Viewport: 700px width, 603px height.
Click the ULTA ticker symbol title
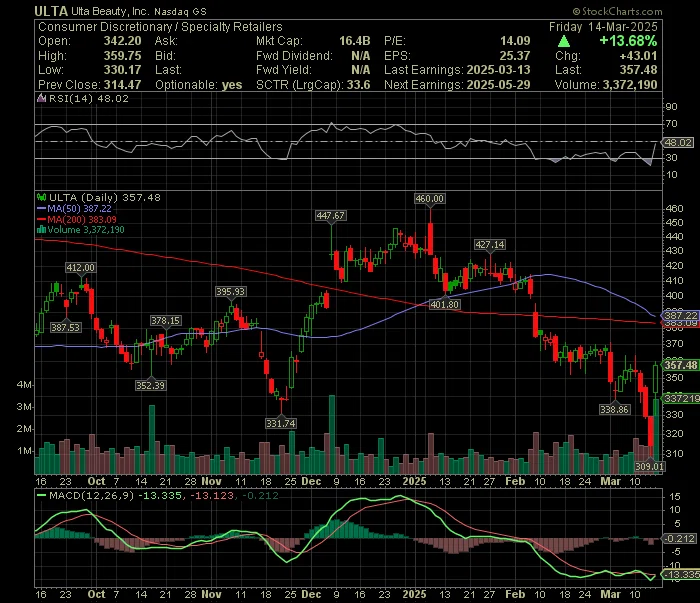coord(51,11)
